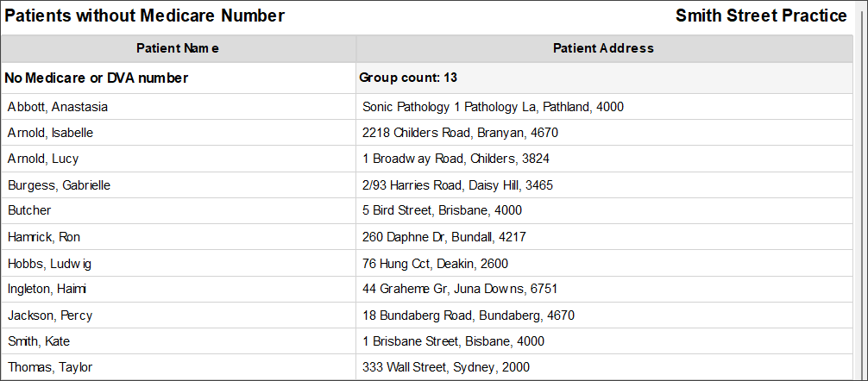Click the Group count: 13 cell
Viewport: 868px width, 381px height.
(x=408, y=78)
